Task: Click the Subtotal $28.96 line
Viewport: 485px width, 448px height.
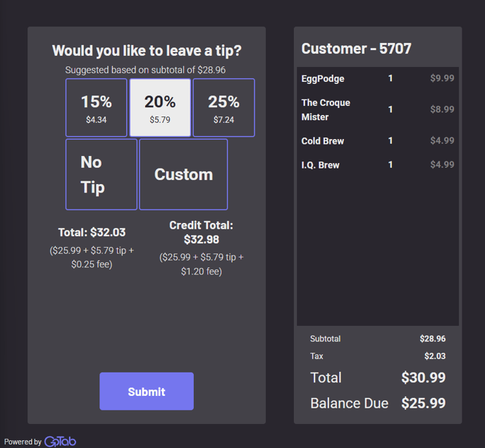Action: pyautogui.click(x=377, y=339)
